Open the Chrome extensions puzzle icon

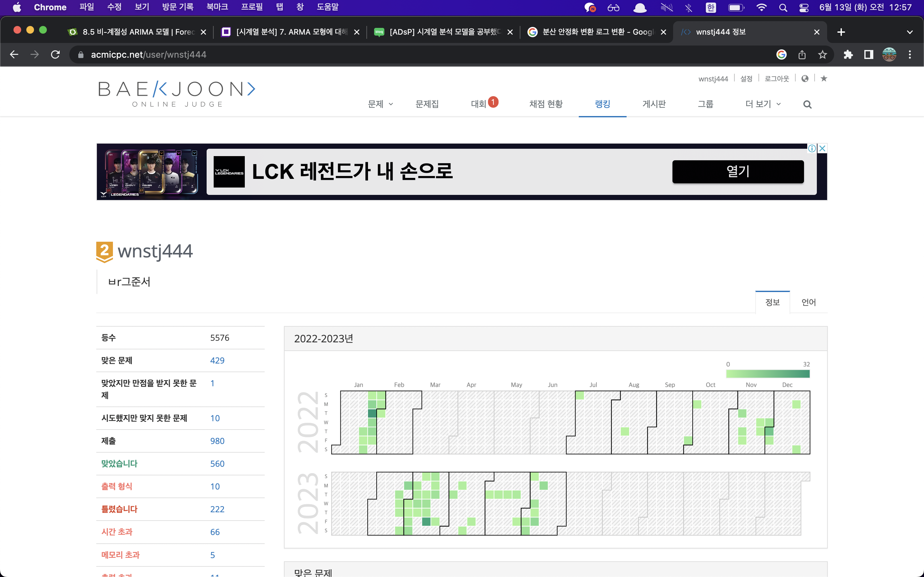coord(848,54)
